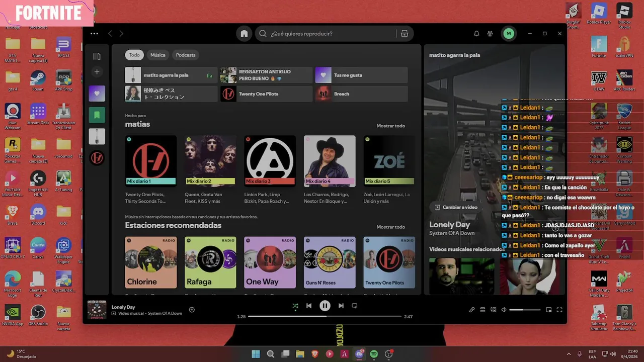This screenshot has width=644, height=362.
Task: Open Mix diario 4 card
Action: click(330, 169)
